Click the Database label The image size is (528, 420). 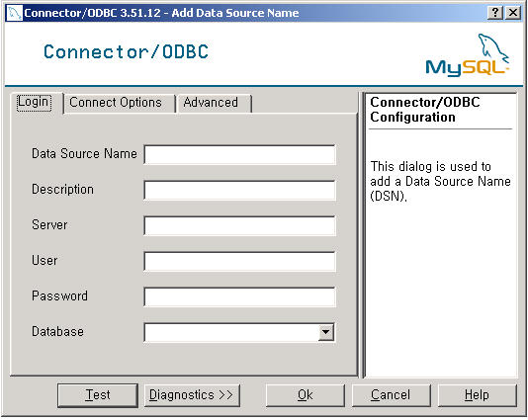(x=57, y=331)
